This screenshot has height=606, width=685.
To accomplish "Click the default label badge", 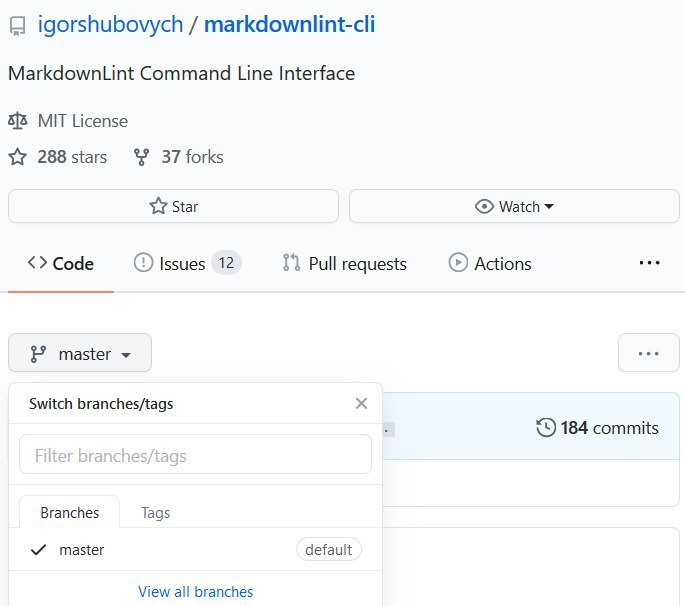I will tap(329, 549).
